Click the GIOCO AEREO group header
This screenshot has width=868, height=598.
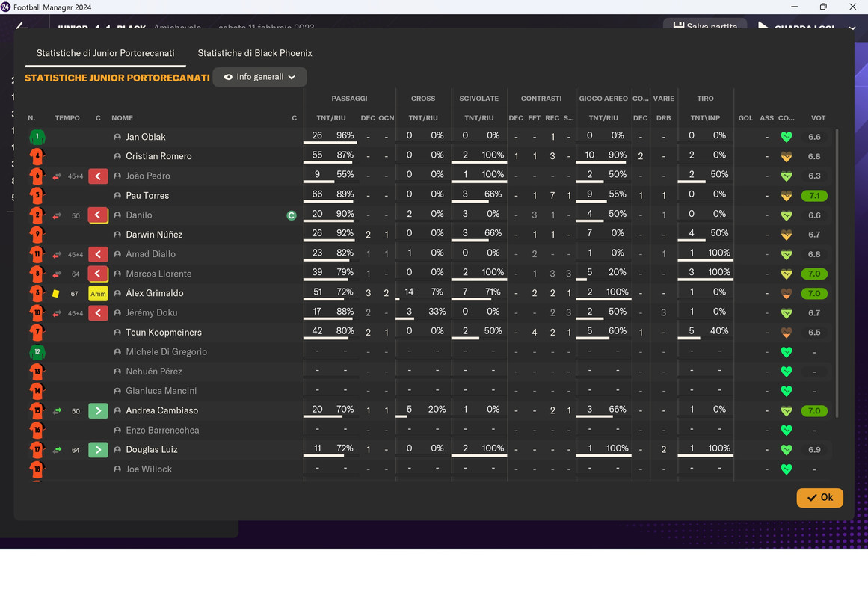603,99
